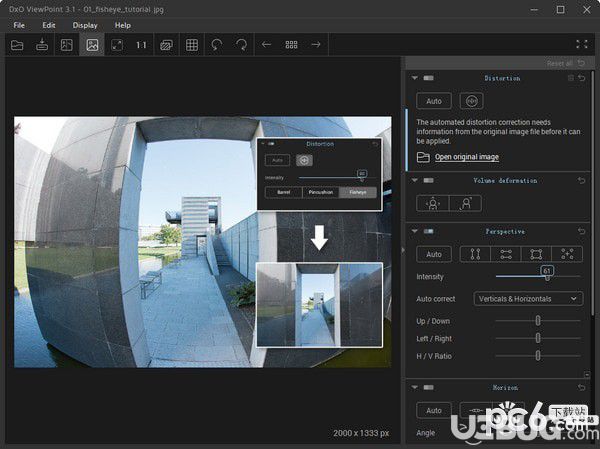600x449 pixels.
Task: Click the export/save image toolbar icon
Action: (x=42, y=45)
